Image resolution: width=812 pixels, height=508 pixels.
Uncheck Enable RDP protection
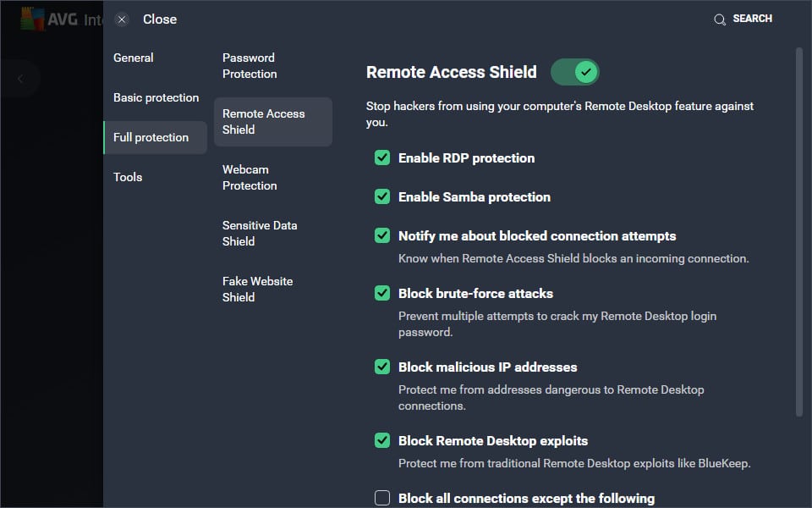point(382,157)
